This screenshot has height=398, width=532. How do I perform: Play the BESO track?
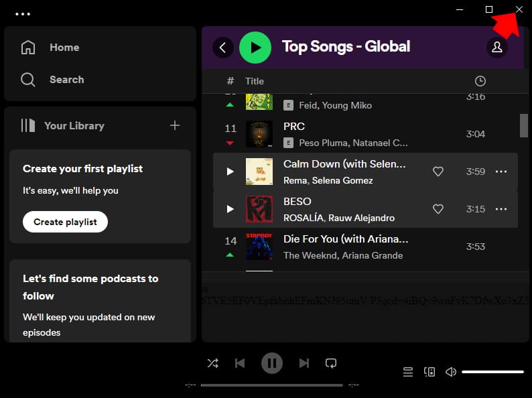230,209
